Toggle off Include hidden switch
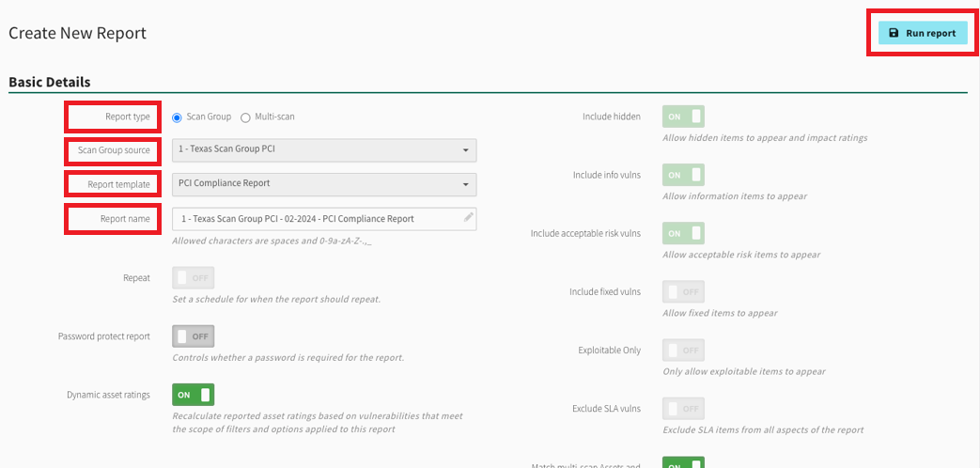Image resolution: width=980 pixels, height=468 pixels. point(683,117)
